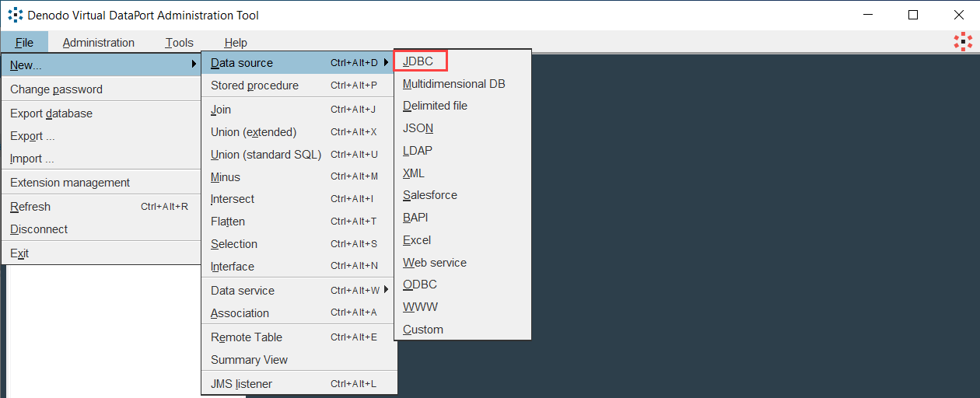
Task: Open the File menu
Action: (x=24, y=43)
